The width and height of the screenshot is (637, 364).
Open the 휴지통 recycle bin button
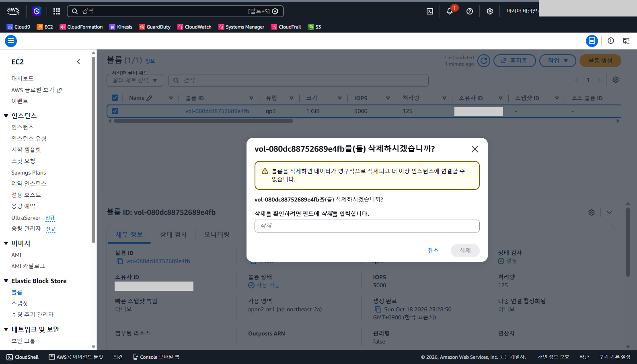pyautogui.click(x=515, y=61)
